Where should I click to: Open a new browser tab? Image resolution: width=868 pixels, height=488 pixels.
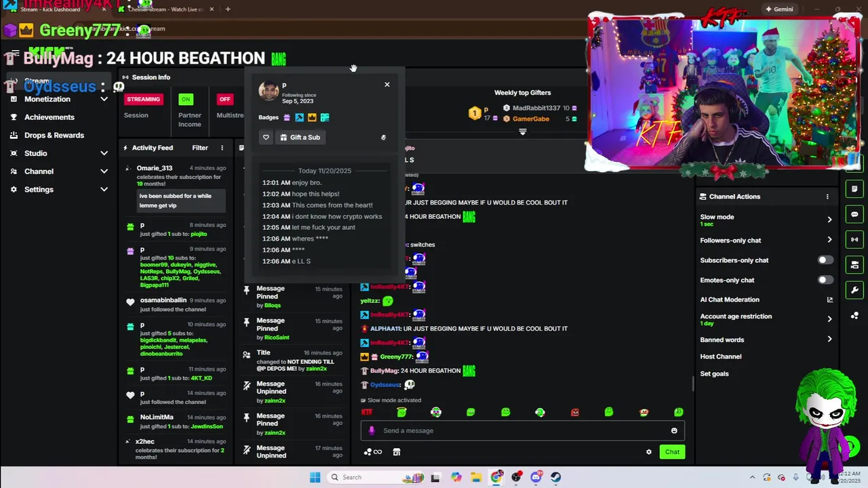[228, 9]
